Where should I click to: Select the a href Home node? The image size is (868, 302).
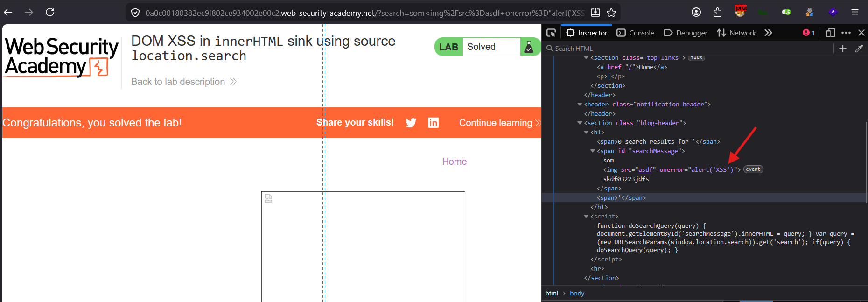632,67
